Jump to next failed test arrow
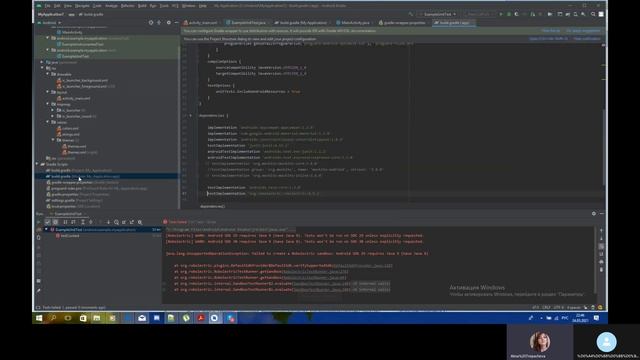Image resolution: width=640 pixels, height=360 pixels. [108, 222]
